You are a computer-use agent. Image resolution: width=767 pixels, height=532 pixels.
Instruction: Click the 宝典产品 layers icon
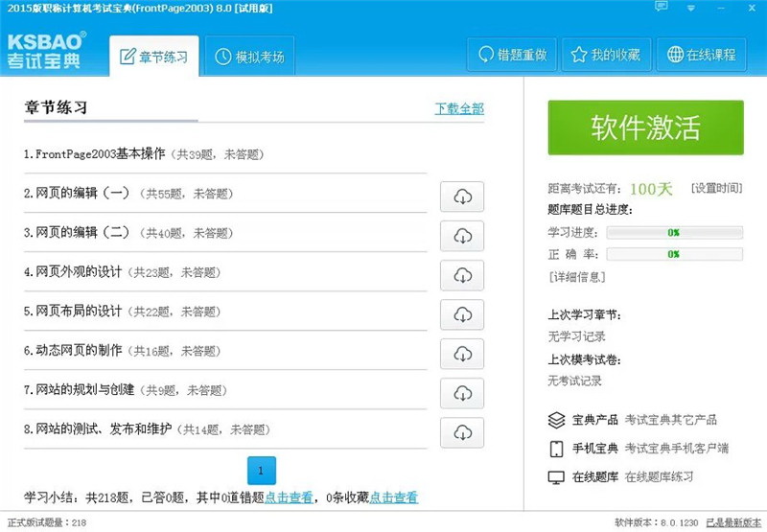coord(557,420)
